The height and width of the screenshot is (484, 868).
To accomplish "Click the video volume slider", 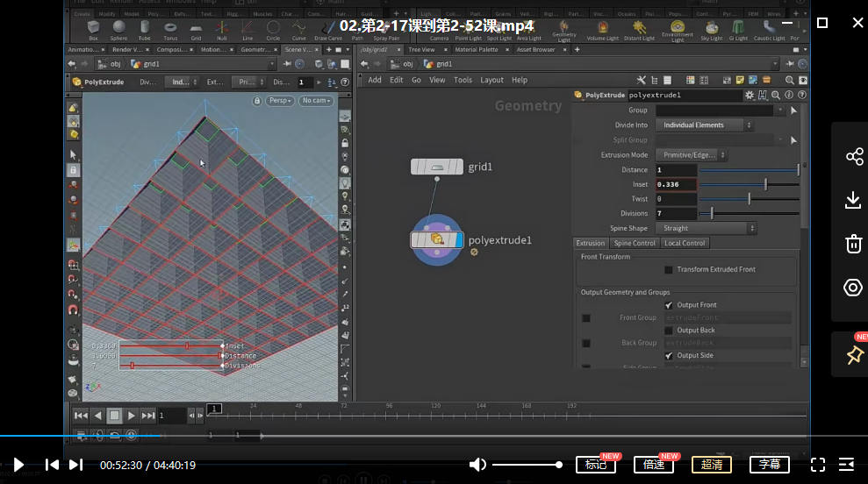I will (x=527, y=465).
